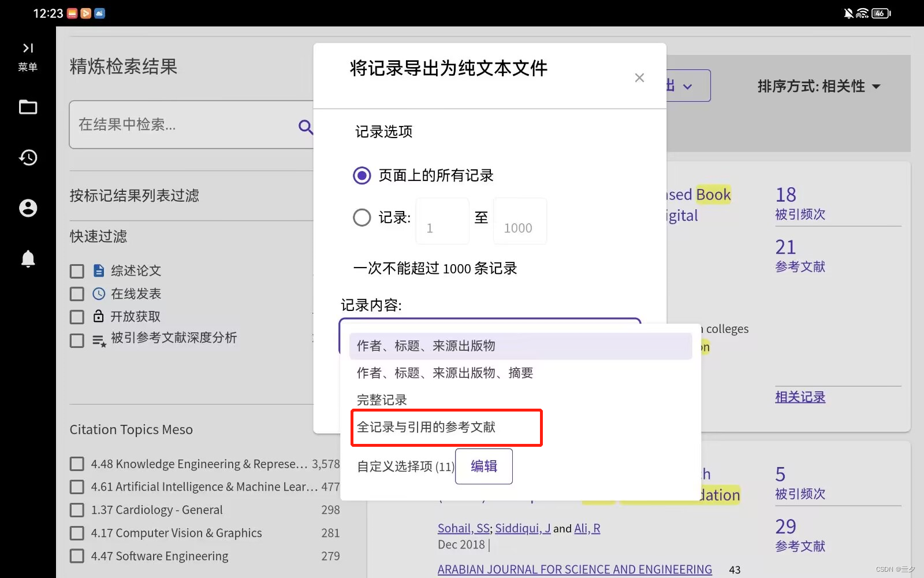The height and width of the screenshot is (578, 924).
Task: Click the start record number field
Action: pyautogui.click(x=442, y=221)
